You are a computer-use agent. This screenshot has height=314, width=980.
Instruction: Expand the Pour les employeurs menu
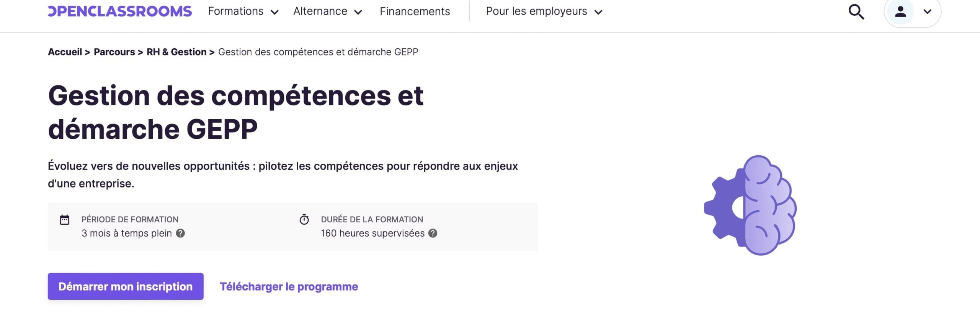tap(544, 12)
